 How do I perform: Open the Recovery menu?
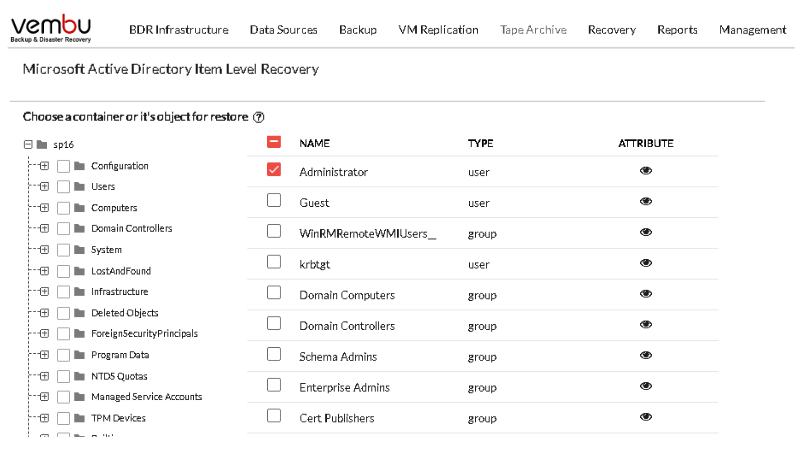(x=612, y=30)
